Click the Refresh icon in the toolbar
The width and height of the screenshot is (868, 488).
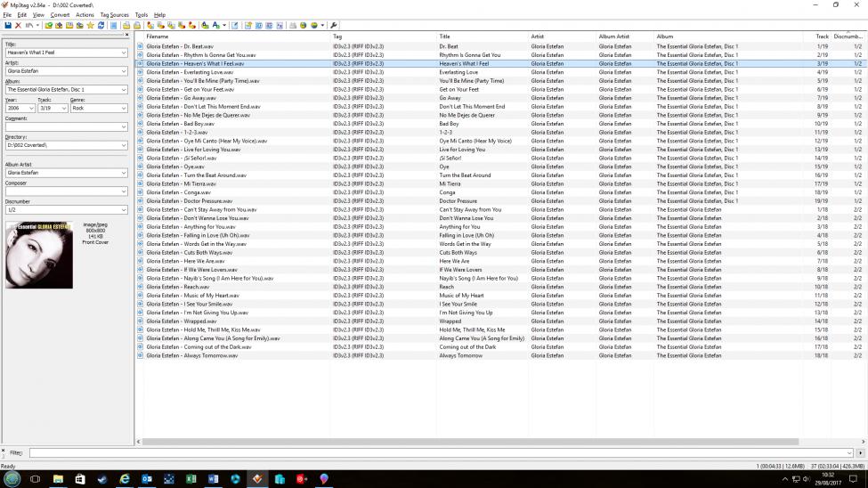pyautogui.click(x=100, y=25)
